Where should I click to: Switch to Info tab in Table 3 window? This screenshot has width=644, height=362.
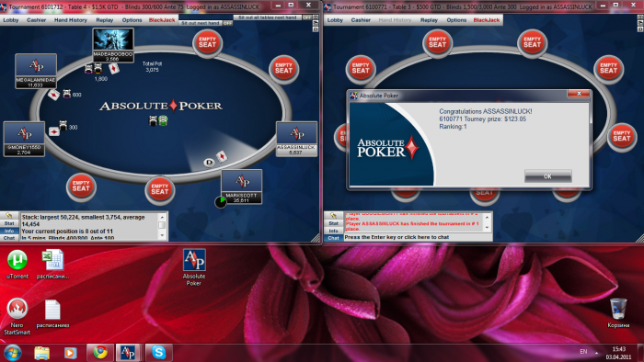pos(333,231)
